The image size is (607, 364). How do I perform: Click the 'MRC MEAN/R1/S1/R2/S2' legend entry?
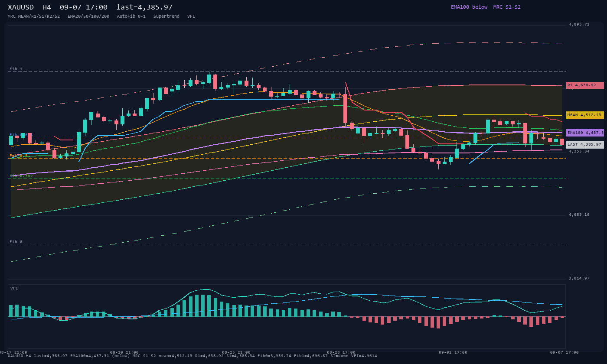coord(34,16)
